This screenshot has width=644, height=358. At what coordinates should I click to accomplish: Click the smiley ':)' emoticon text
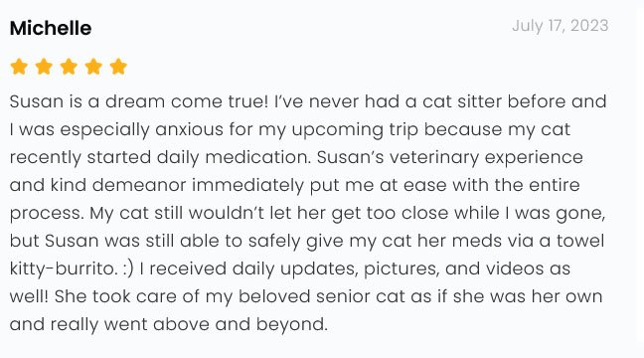(128, 268)
